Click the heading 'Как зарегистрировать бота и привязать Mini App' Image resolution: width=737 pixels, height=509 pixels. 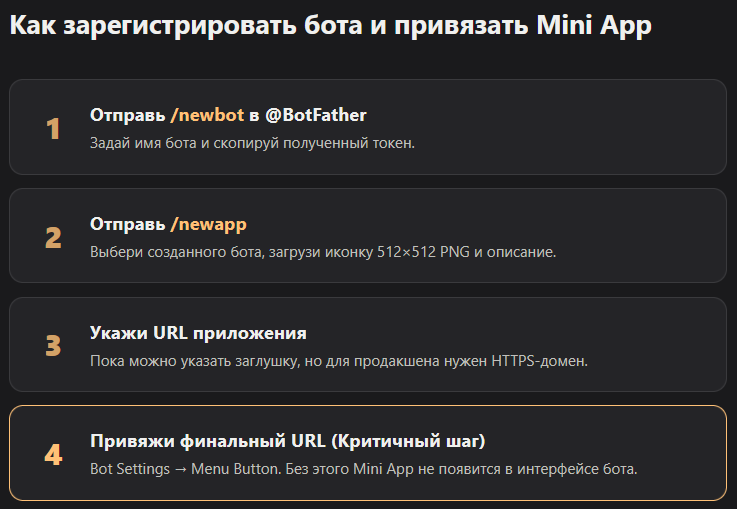[x=330, y=25]
